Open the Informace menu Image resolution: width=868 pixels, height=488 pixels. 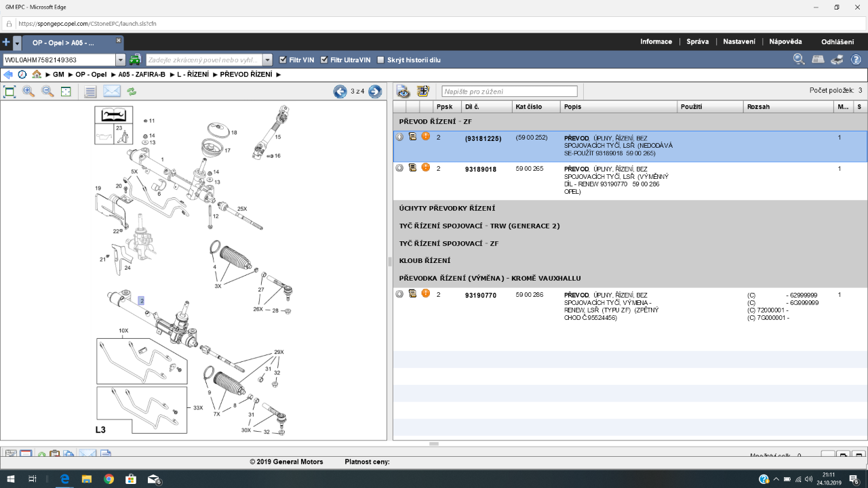[x=656, y=41]
